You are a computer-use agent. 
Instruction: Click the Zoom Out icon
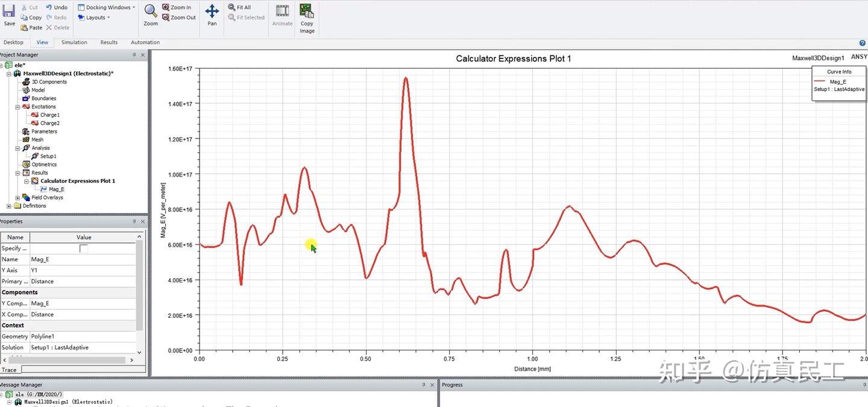coord(165,17)
